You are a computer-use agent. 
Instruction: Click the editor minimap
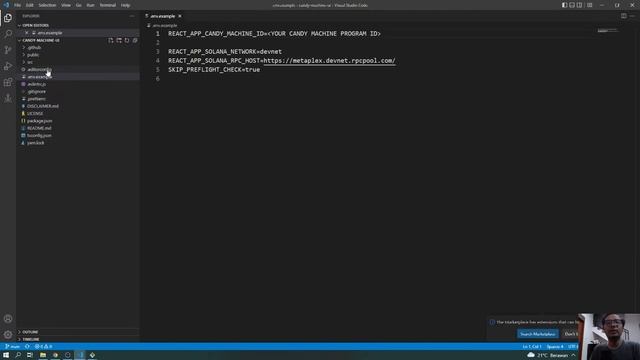607,31
